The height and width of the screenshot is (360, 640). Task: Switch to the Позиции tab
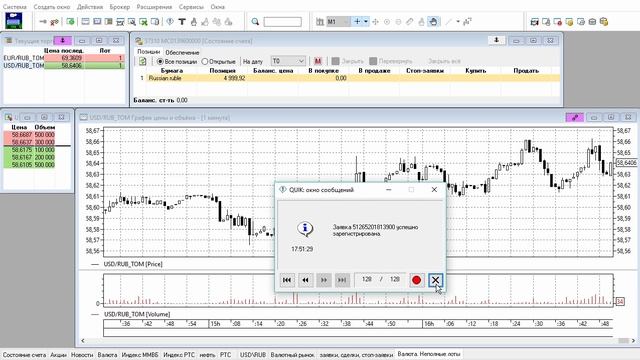[148, 52]
